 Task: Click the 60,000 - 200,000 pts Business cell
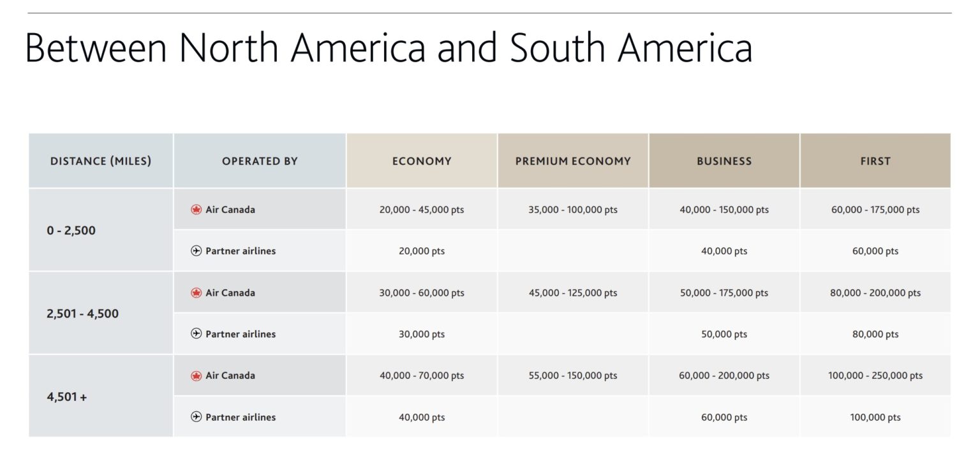pyautogui.click(x=724, y=376)
